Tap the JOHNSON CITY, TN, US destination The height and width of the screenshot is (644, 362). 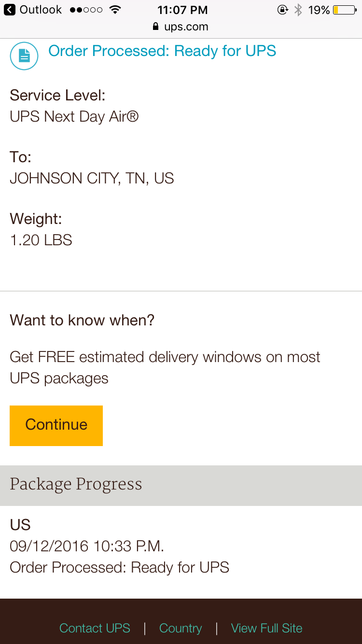click(92, 178)
